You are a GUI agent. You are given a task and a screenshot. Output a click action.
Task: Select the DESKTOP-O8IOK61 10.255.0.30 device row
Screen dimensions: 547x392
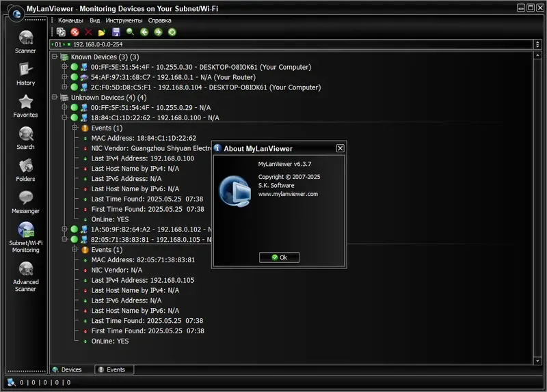coord(201,67)
